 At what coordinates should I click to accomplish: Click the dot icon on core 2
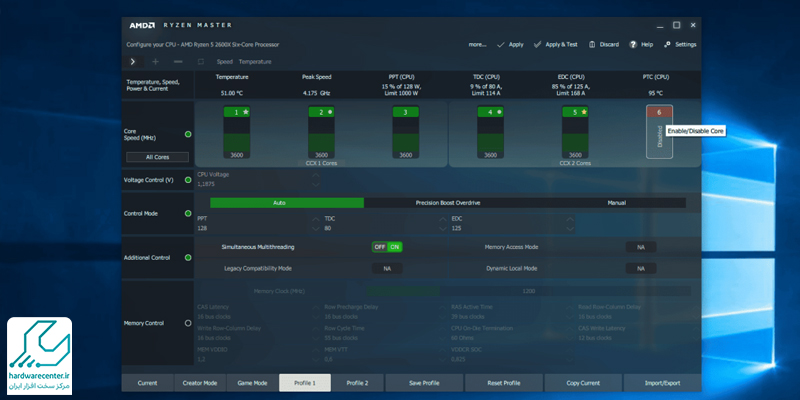[x=330, y=112]
